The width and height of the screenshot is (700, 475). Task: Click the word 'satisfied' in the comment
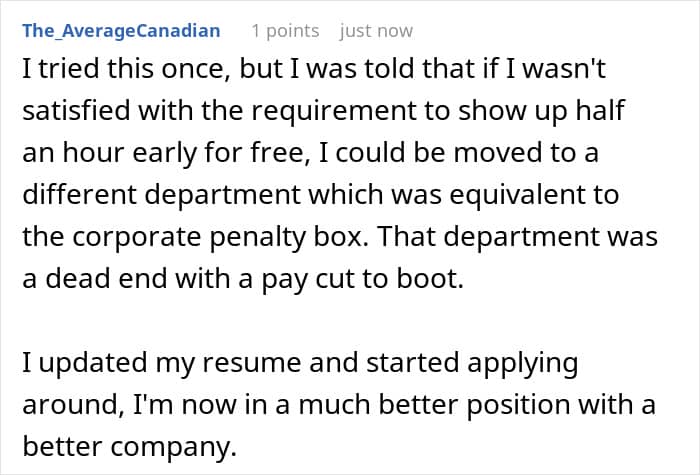(76, 111)
